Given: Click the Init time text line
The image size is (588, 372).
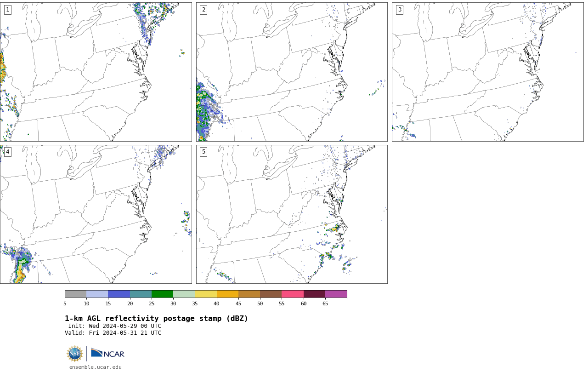Looking at the screenshot, I should (115, 326).
